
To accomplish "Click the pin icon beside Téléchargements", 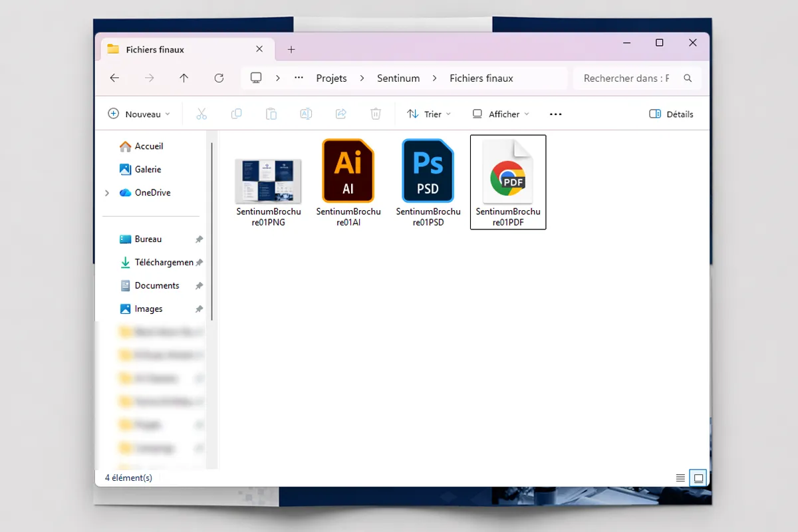I will [x=199, y=263].
